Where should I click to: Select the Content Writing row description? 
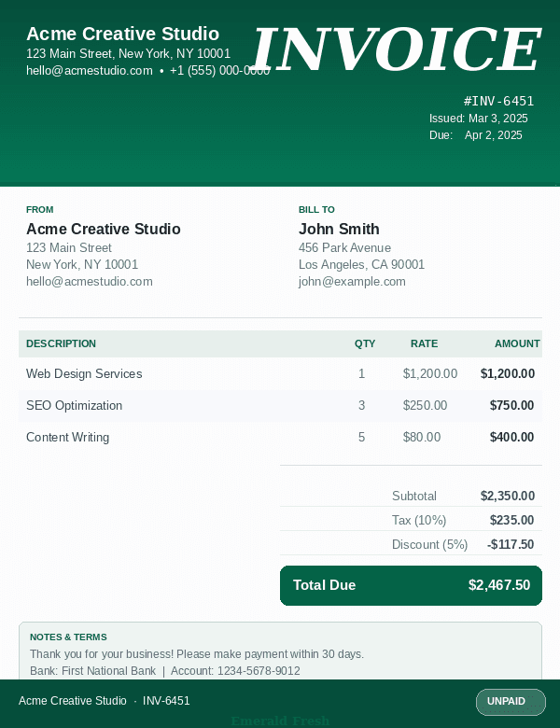(68, 437)
